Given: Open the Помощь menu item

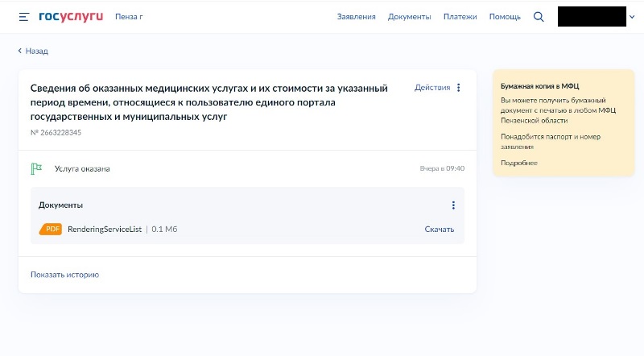Looking at the screenshot, I should point(505,17).
